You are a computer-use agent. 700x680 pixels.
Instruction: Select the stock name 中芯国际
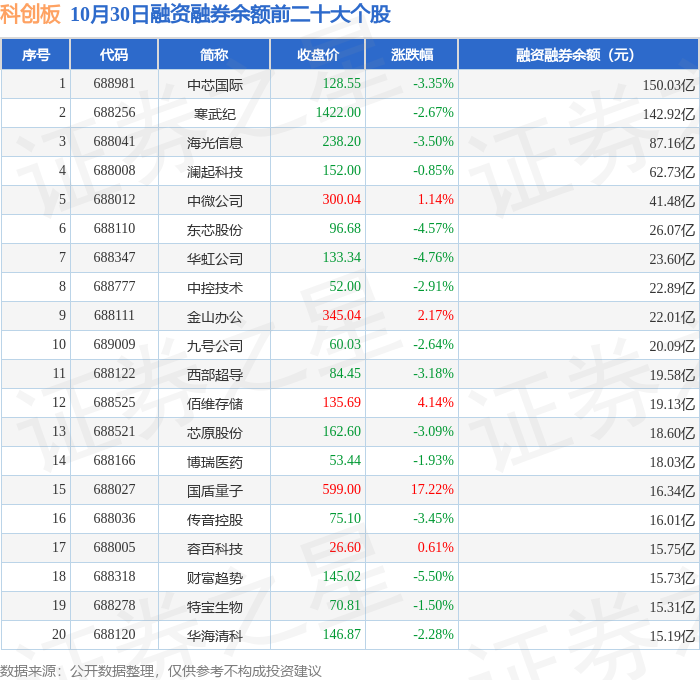pyautogui.click(x=215, y=85)
